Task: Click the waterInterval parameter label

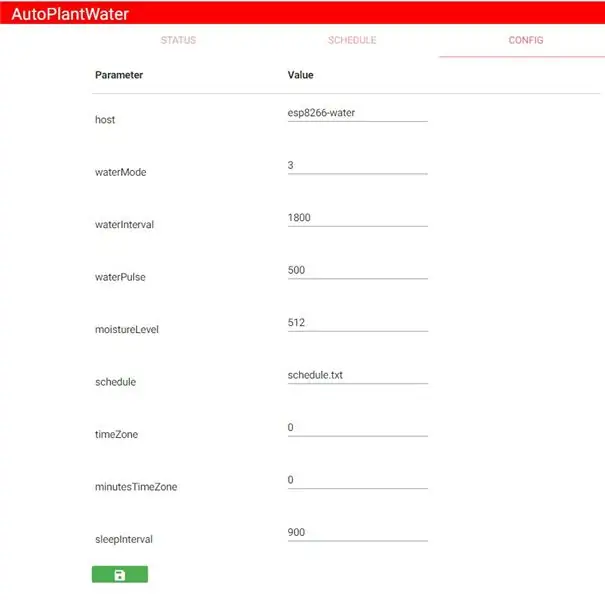Action: pyautogui.click(x=124, y=225)
